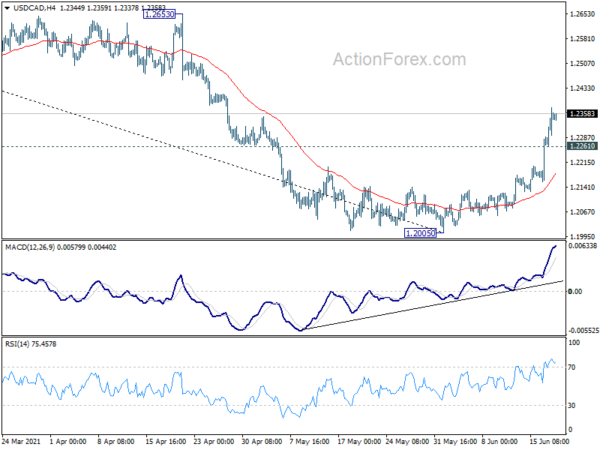The image size is (600, 450).
Task: Click the RSI 30 level label
Action: [572, 405]
